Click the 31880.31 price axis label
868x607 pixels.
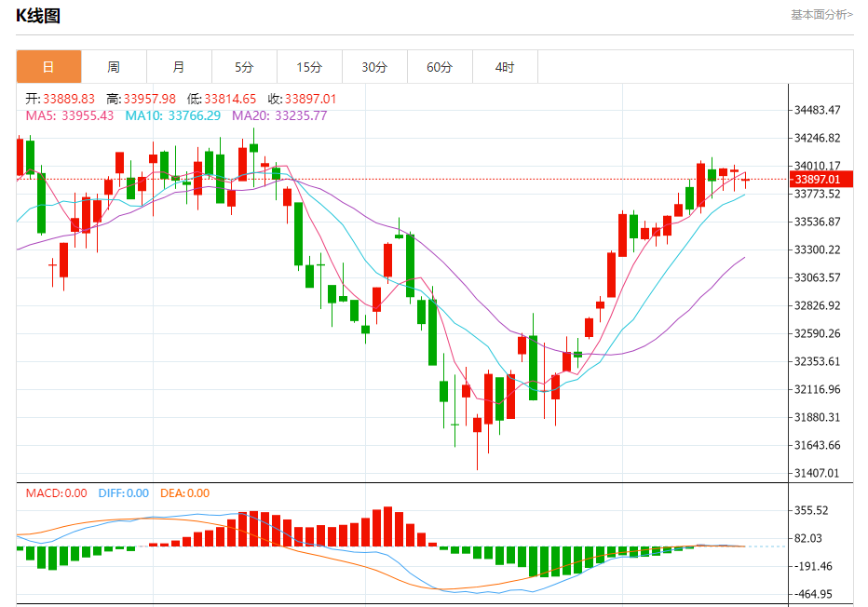[x=817, y=417]
